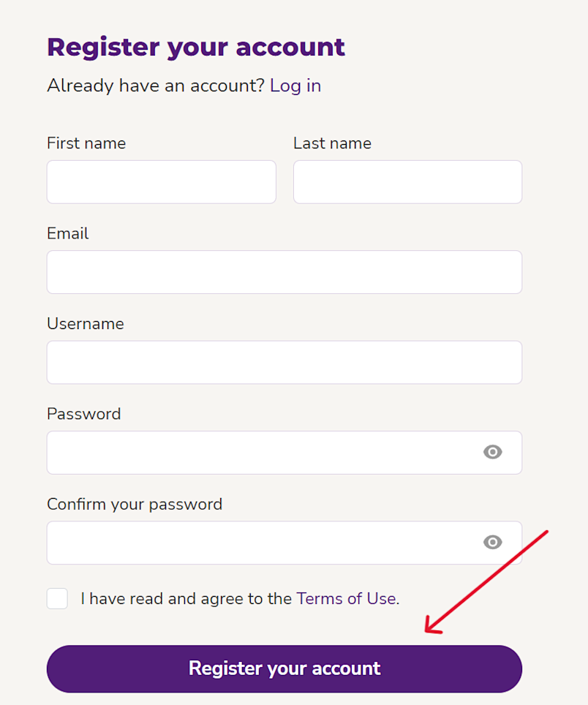This screenshot has width=588, height=705.
Task: Check the Terms of Use agreement box
Action: pyautogui.click(x=57, y=598)
